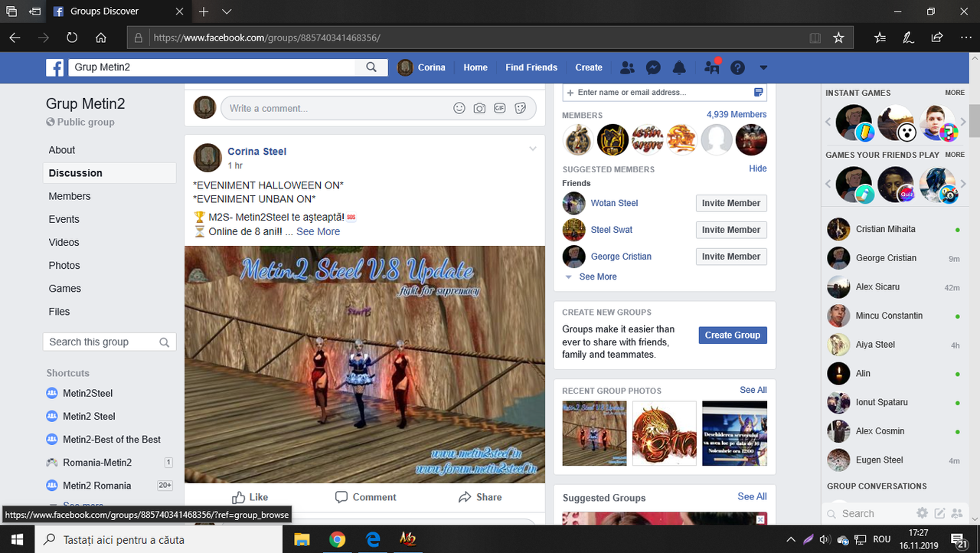The width and height of the screenshot is (980, 553).
Task: Open Metin2 Romania shortcut
Action: [97, 486]
